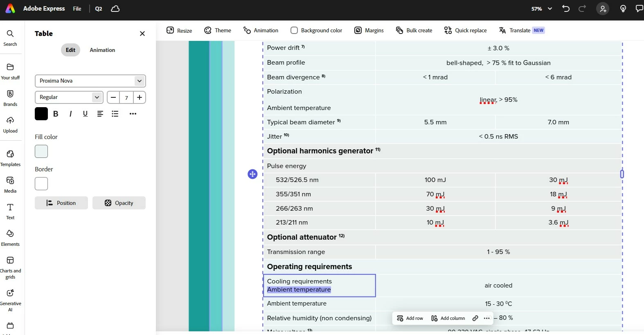Click the Add row button

click(x=410, y=318)
